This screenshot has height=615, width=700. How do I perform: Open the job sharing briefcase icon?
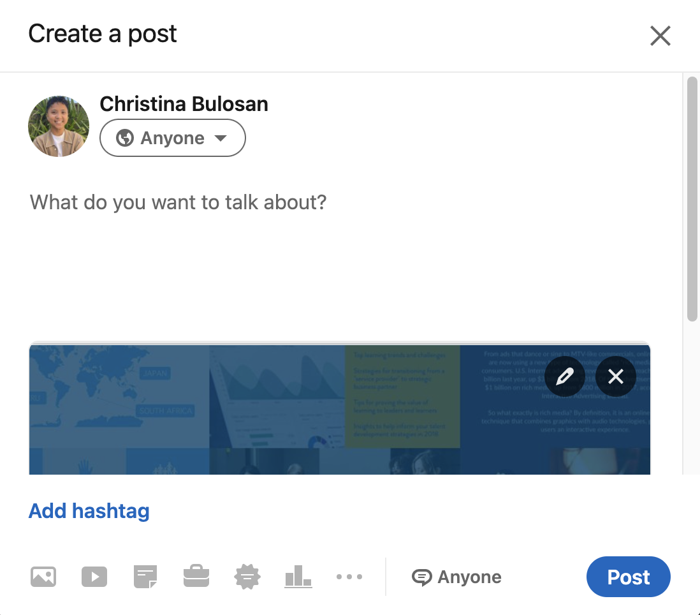196,576
